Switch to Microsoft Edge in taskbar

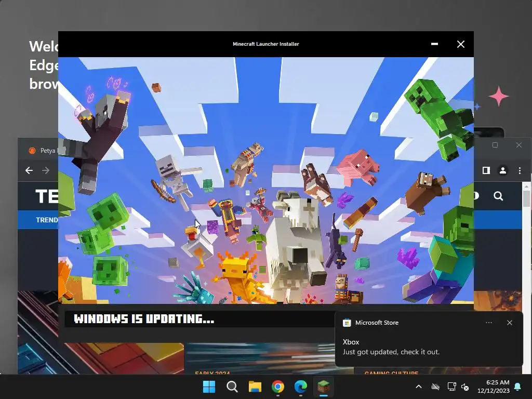click(x=301, y=387)
